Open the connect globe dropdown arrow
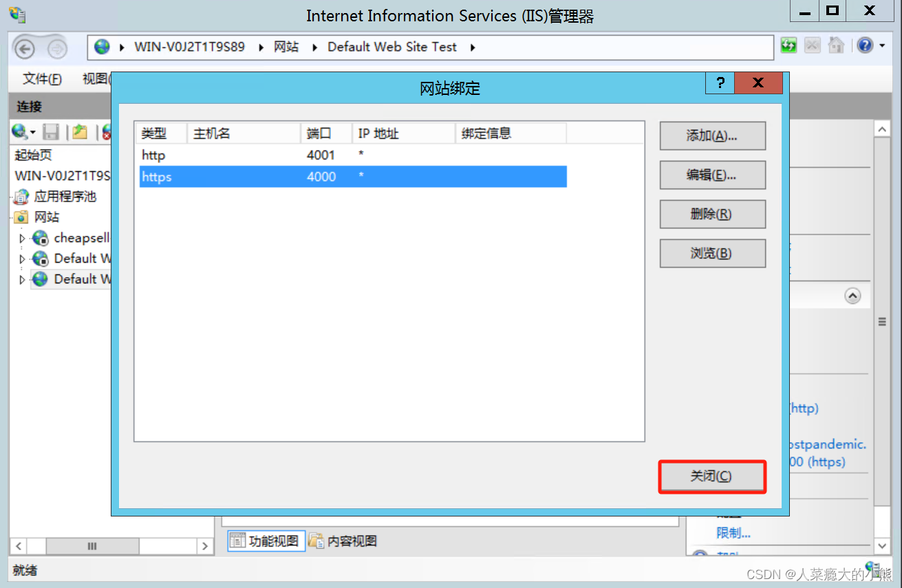Image resolution: width=902 pixels, height=588 pixels. pyautogui.click(x=32, y=132)
